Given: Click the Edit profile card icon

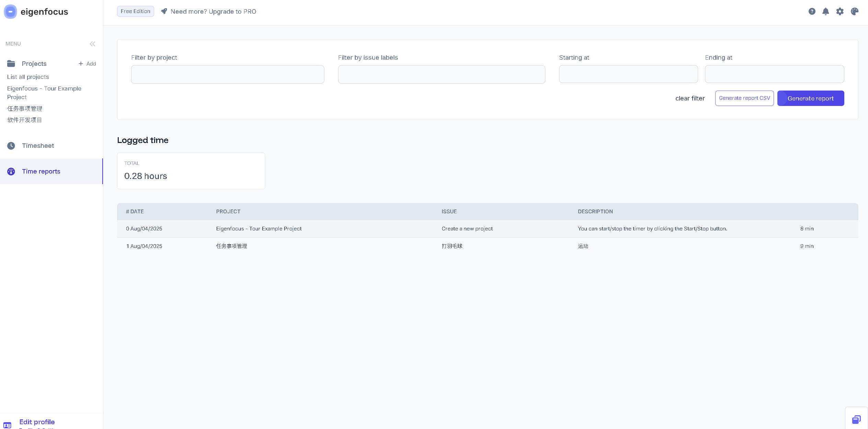Looking at the screenshot, I should point(7,425).
